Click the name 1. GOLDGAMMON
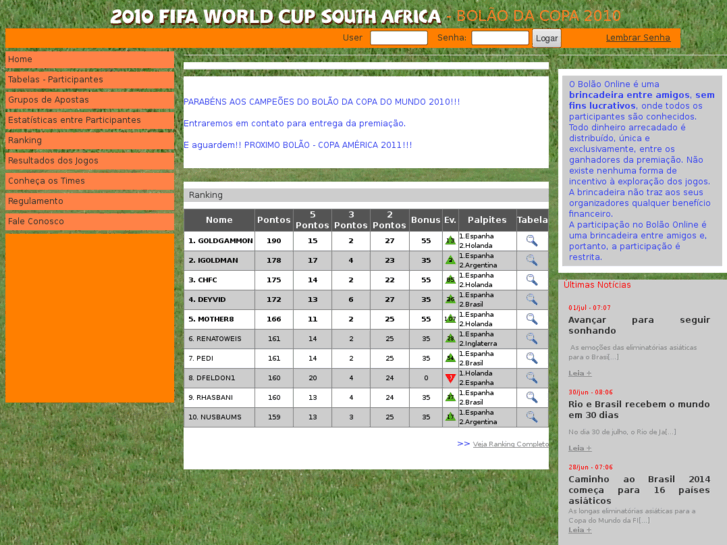Image resolution: width=727 pixels, height=545 pixels. 221,241
